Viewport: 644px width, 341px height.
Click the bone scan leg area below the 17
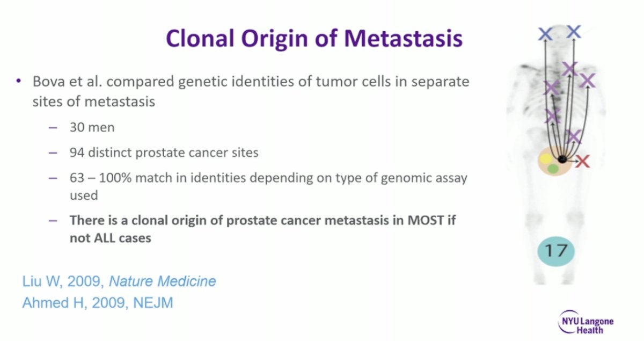tap(556, 275)
